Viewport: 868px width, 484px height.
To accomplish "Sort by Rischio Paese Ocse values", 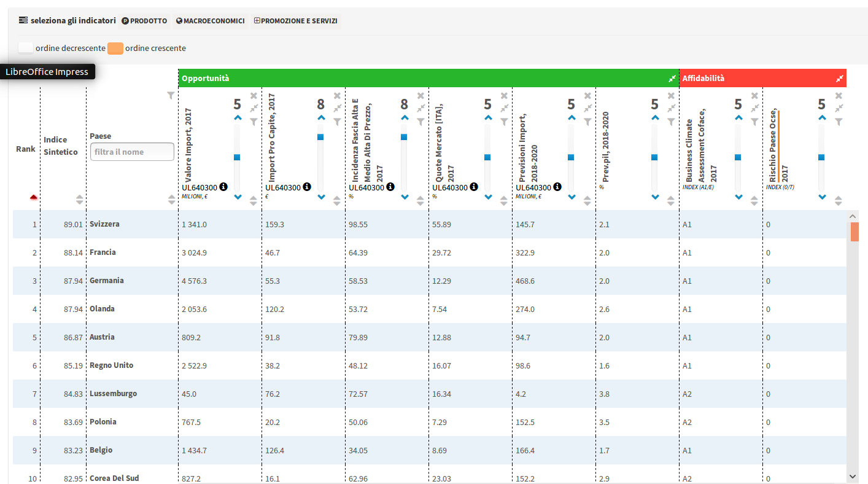I will pyautogui.click(x=838, y=201).
